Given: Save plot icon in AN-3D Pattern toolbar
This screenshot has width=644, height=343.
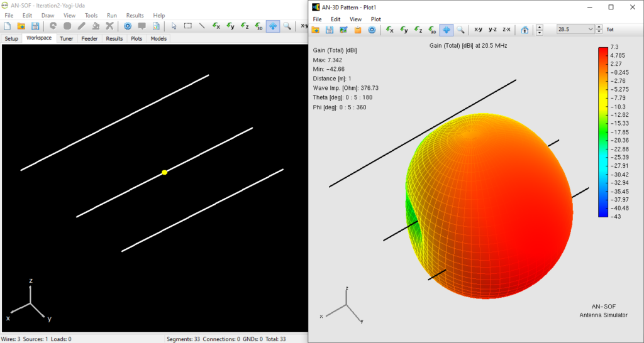Looking at the screenshot, I should click(330, 30).
